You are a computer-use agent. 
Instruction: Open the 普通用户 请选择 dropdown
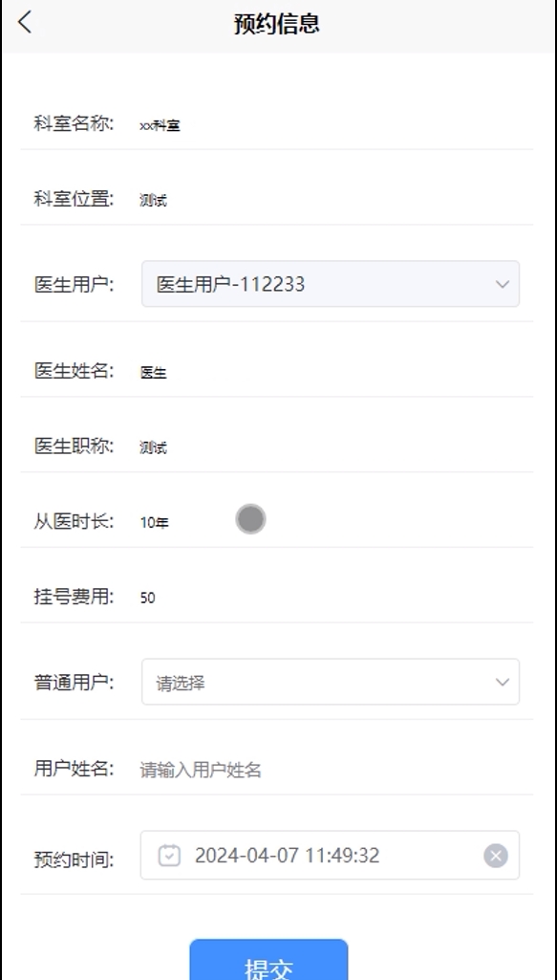331,682
